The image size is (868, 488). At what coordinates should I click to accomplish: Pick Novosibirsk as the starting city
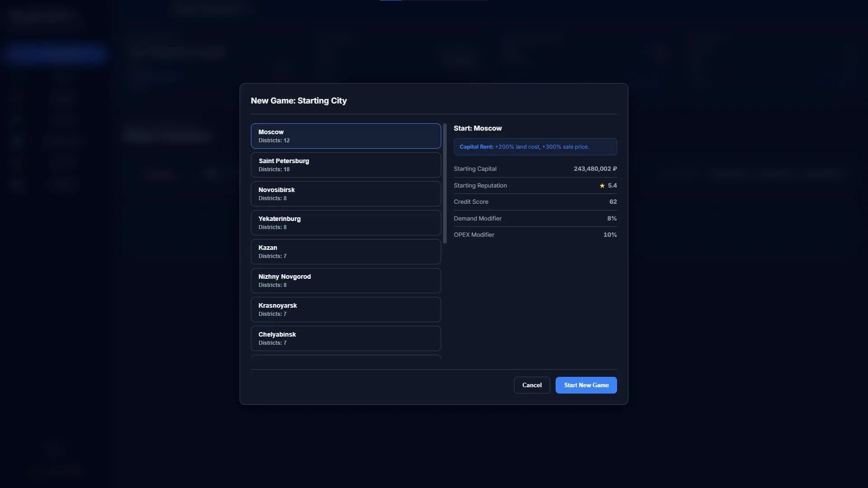pyautogui.click(x=346, y=194)
